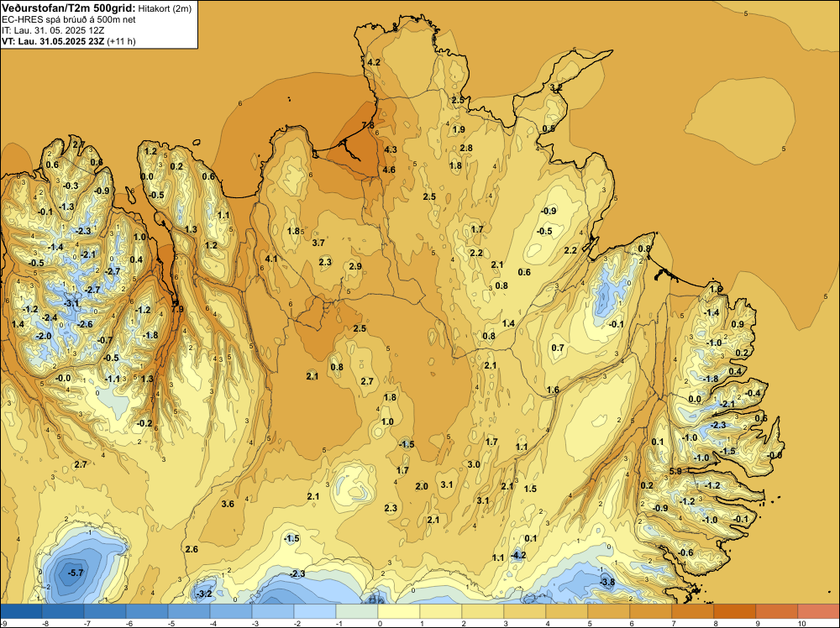Viewport: 840px width, 628px height.
Task: Click the 2.8 temperature value
Action: (466, 149)
